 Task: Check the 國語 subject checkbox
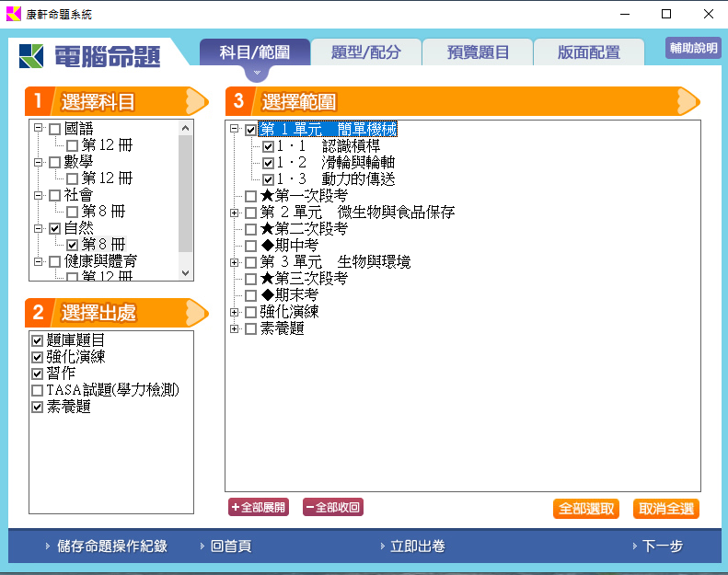55,129
